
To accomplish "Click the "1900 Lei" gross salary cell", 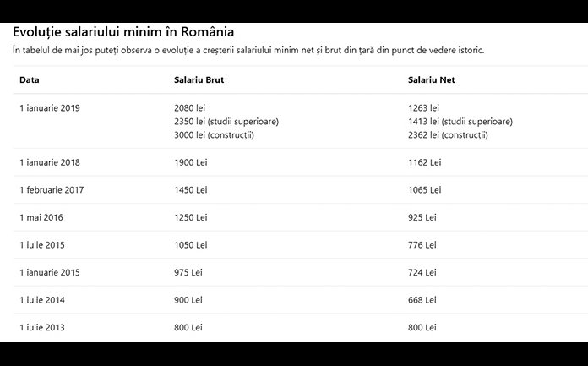I will click(x=190, y=162).
